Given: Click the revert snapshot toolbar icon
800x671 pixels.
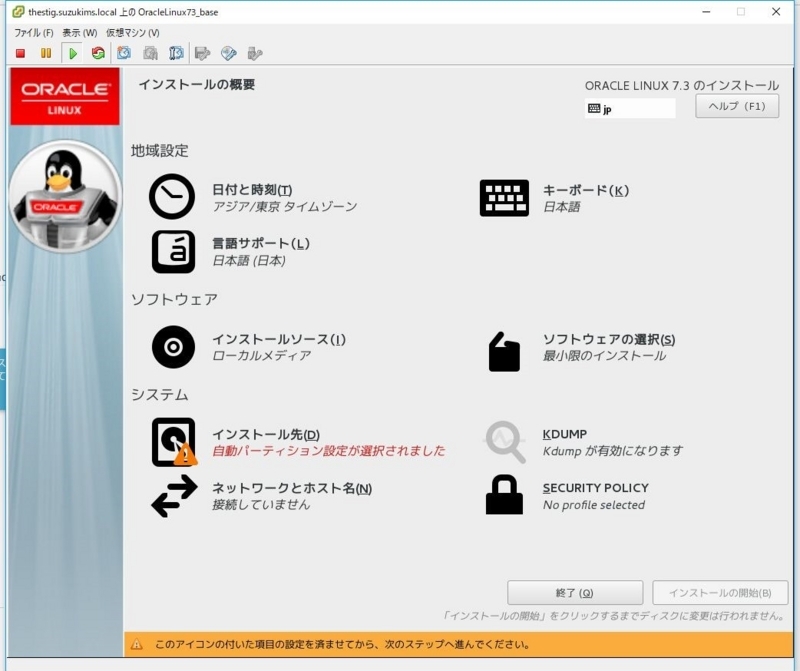Looking at the screenshot, I should 150,53.
